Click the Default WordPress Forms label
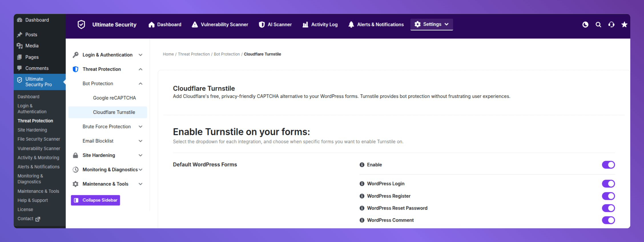 205,164
